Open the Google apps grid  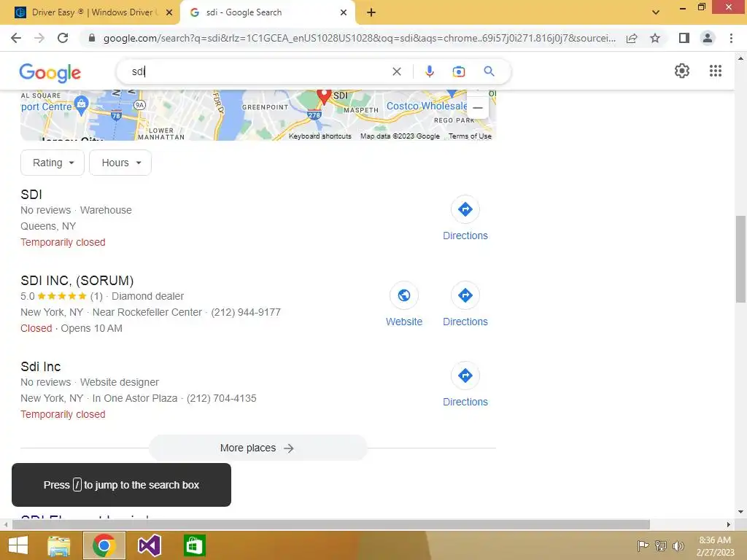pyautogui.click(x=715, y=71)
